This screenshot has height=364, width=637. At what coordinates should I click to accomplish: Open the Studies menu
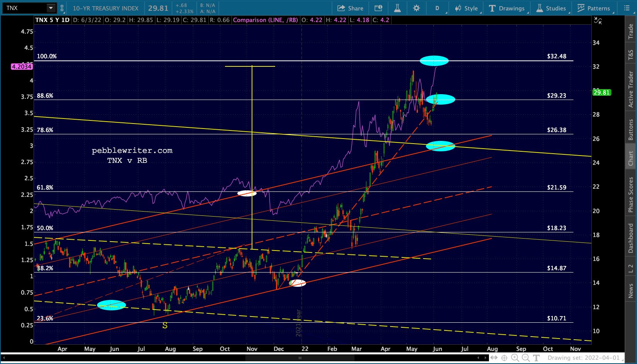click(x=551, y=8)
